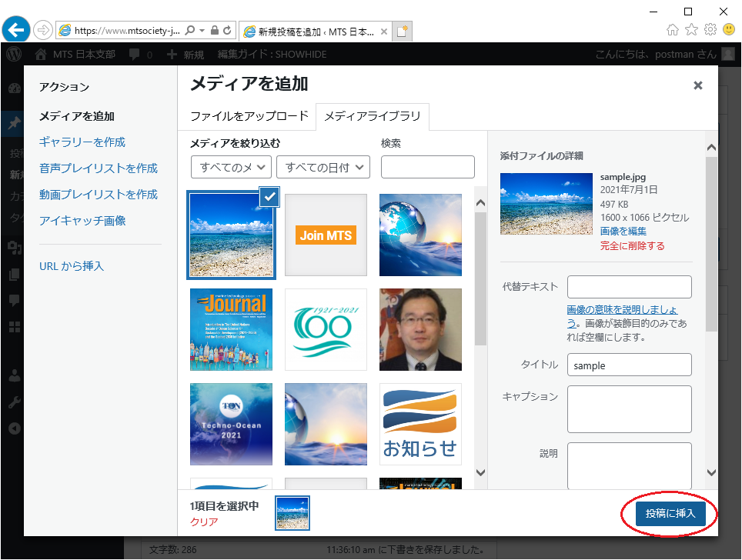Screen dimensions: 742x560
Task: Click the browser back arrow button
Action: [16, 30]
